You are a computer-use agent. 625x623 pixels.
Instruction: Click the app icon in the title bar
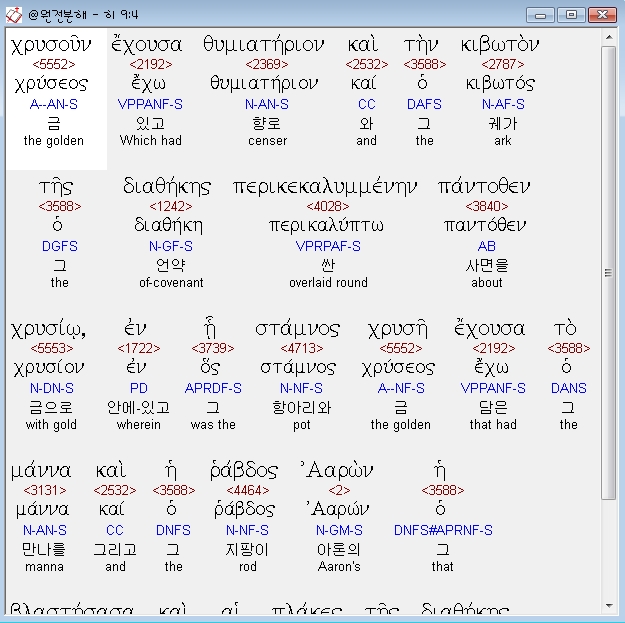(14, 15)
